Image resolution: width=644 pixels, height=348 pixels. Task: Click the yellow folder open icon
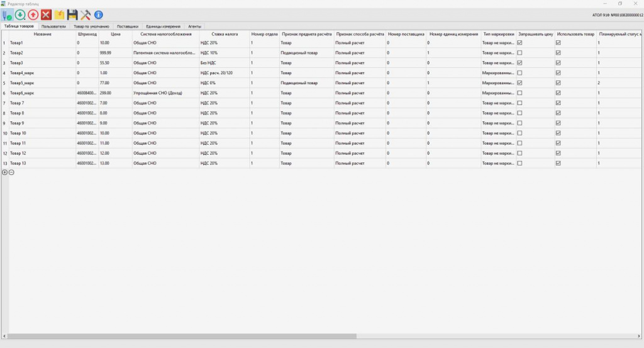(60, 15)
